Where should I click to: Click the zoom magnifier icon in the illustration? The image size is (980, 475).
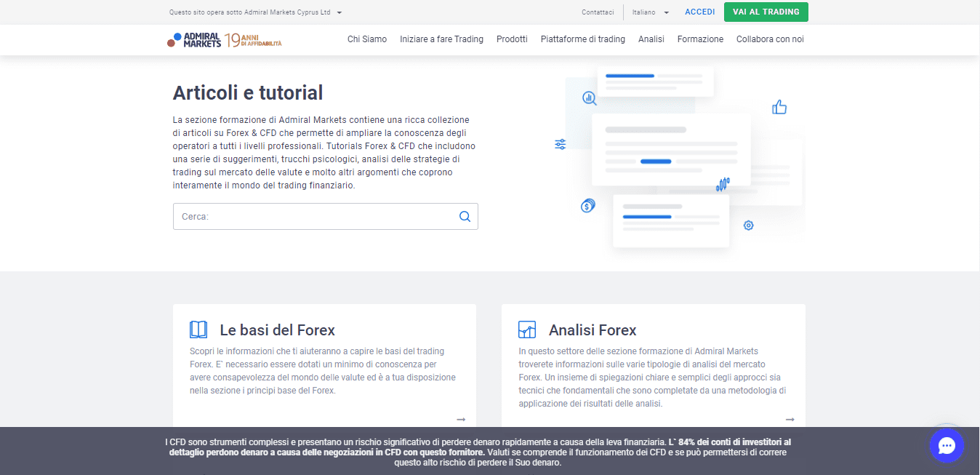(x=589, y=97)
